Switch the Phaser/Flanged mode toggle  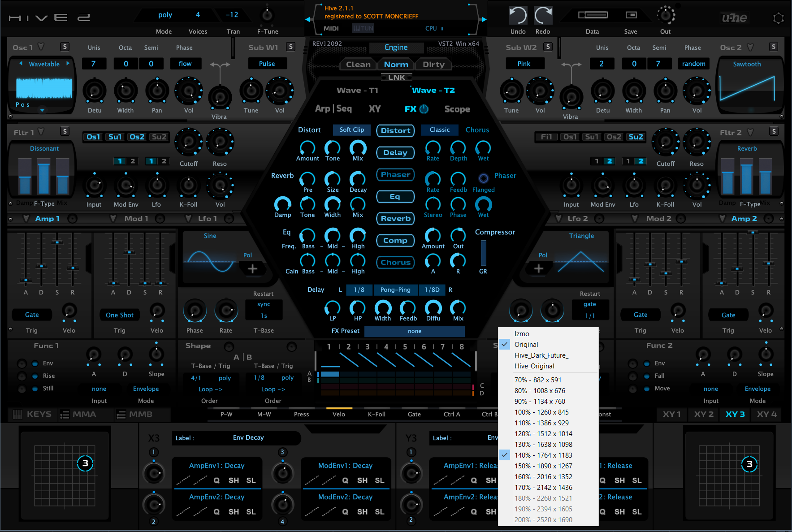tap(483, 178)
